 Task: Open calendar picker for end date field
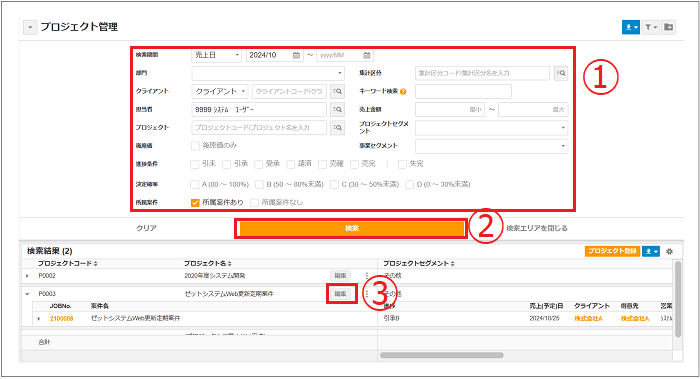click(367, 55)
